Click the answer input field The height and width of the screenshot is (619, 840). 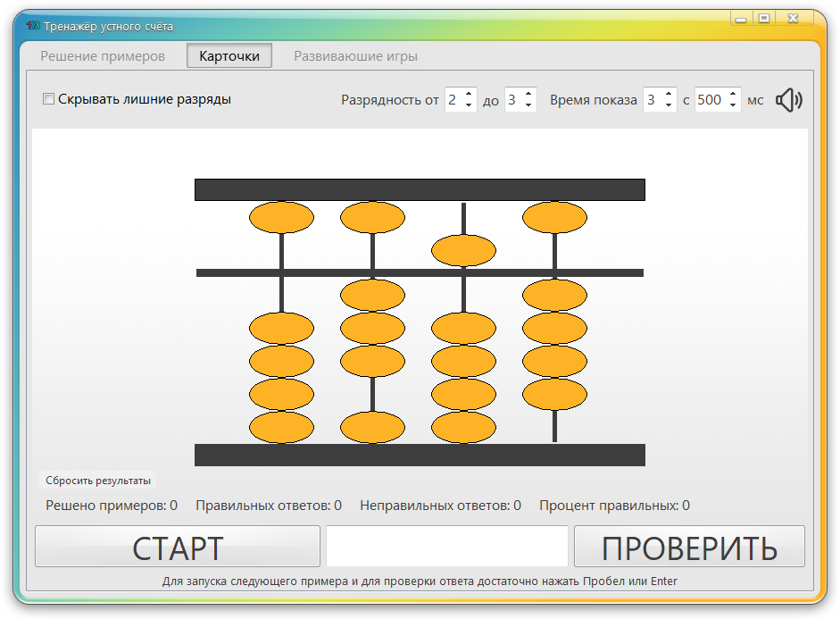(x=447, y=546)
